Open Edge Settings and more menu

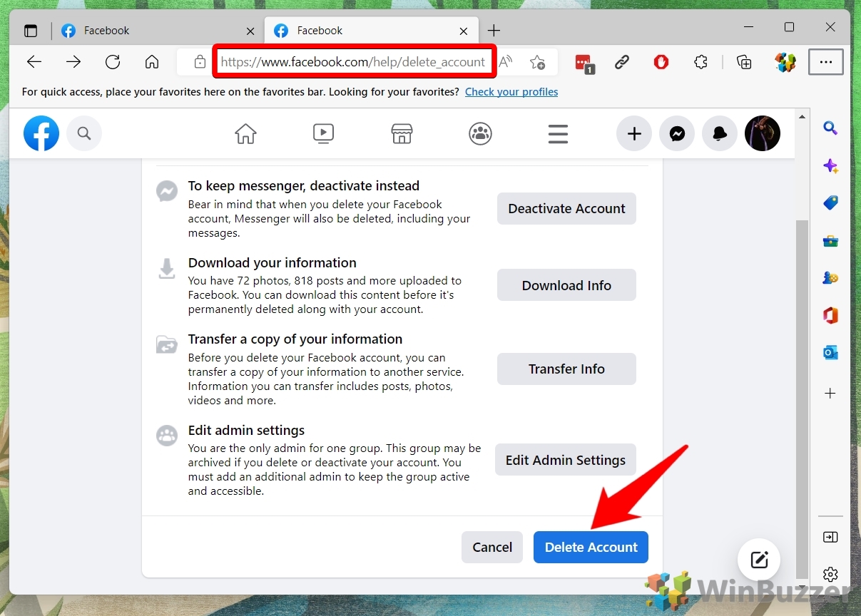point(826,62)
